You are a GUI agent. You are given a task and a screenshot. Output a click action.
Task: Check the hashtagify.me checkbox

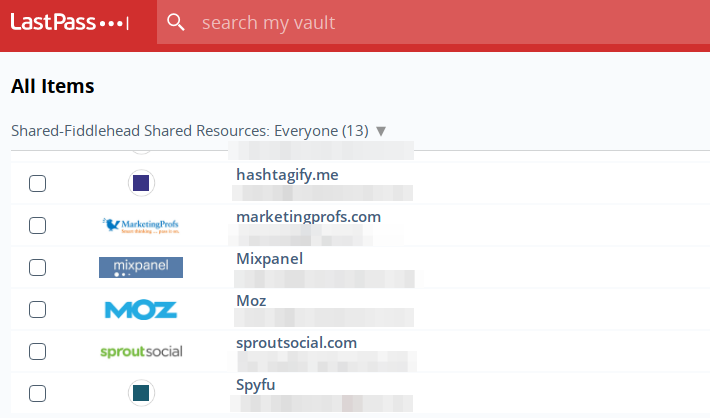[x=38, y=183]
